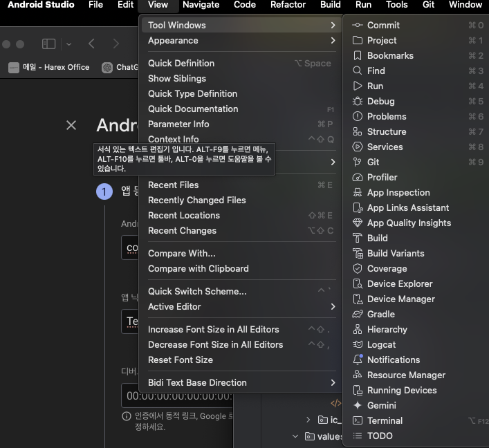Select Quick Type Definition
489x448 pixels.
click(241, 94)
